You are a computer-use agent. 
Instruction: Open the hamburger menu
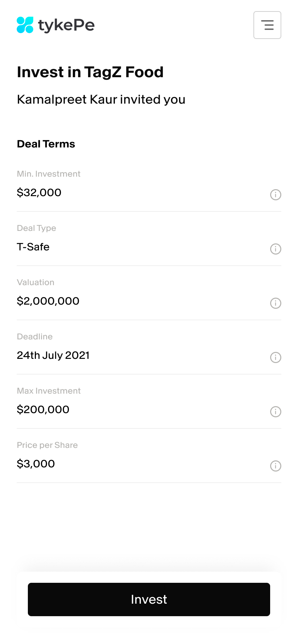point(267,25)
